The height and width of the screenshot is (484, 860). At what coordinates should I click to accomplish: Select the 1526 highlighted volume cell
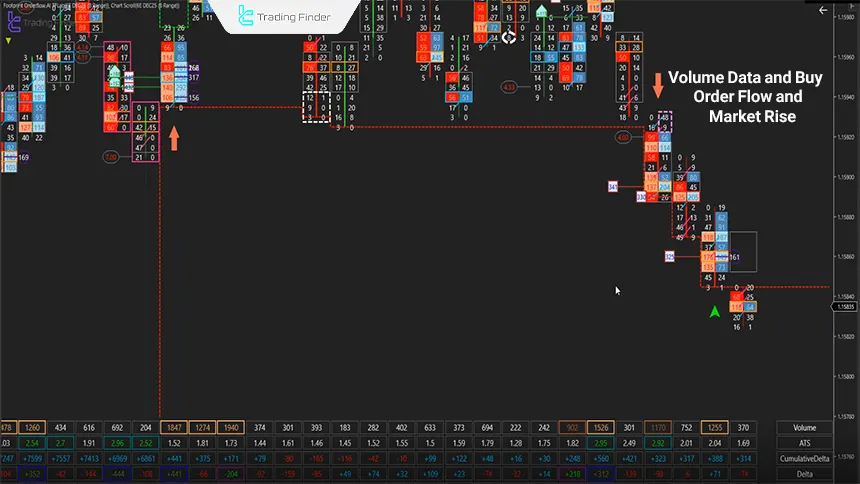(x=601, y=427)
